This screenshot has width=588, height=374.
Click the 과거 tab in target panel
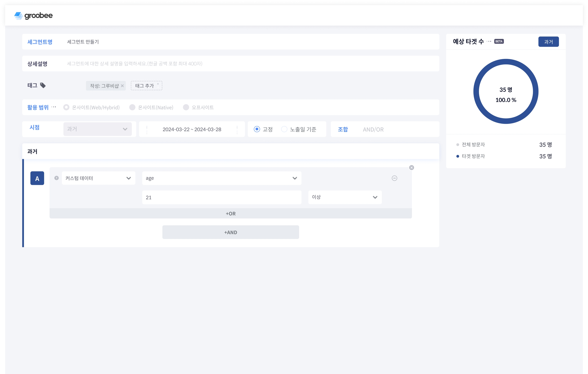pos(548,42)
